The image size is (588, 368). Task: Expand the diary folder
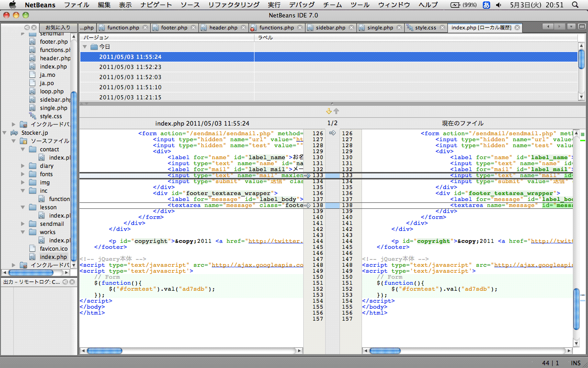coord(23,166)
